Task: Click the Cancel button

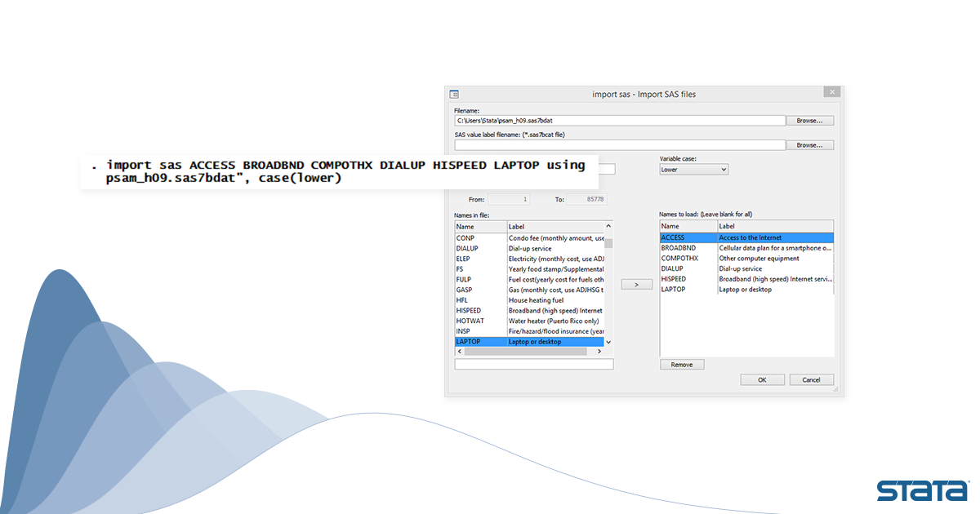Action: point(811,380)
